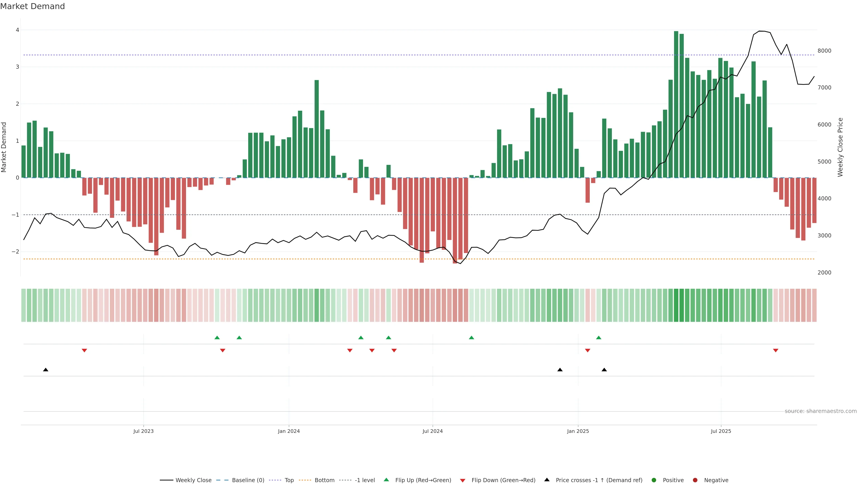
Task: Hide the Top dotted line via legend
Action: [289, 480]
